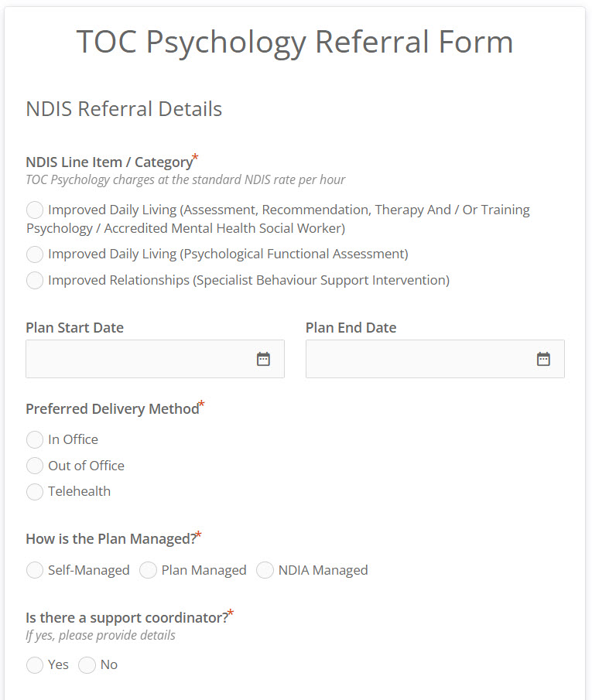The image size is (592, 700).
Task: Open the Plan Start Date calendar picker
Action: point(262,358)
